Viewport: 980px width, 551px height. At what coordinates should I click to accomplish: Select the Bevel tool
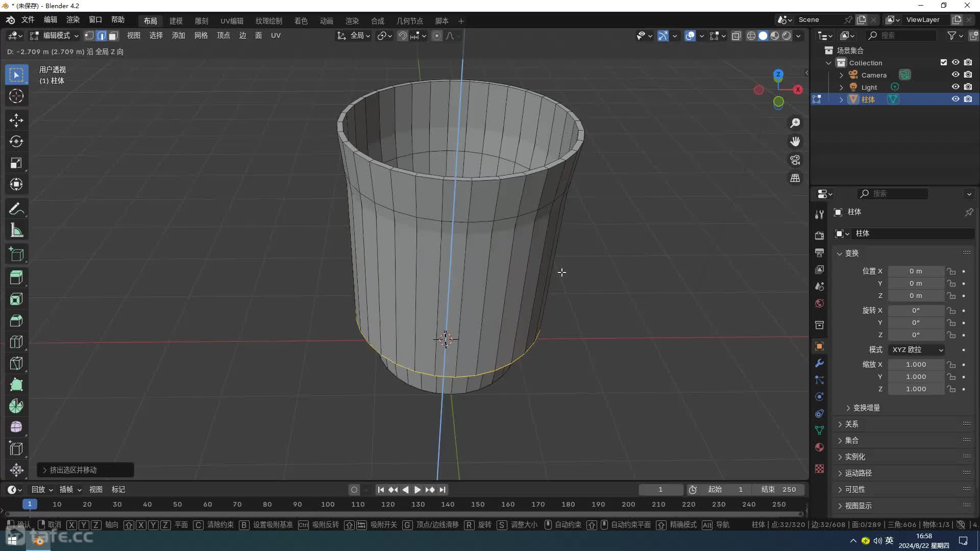click(16, 321)
